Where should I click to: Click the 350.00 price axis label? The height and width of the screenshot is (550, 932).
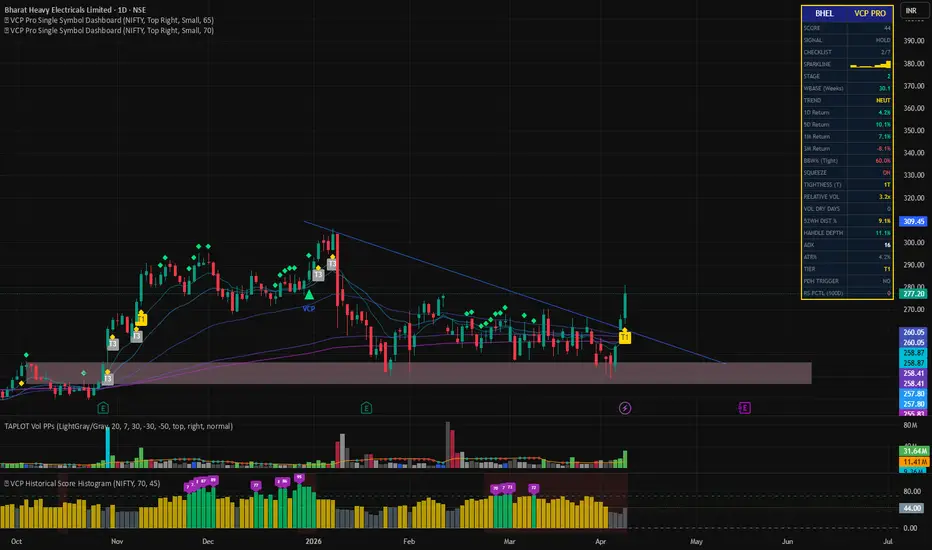pyautogui.click(x=914, y=130)
